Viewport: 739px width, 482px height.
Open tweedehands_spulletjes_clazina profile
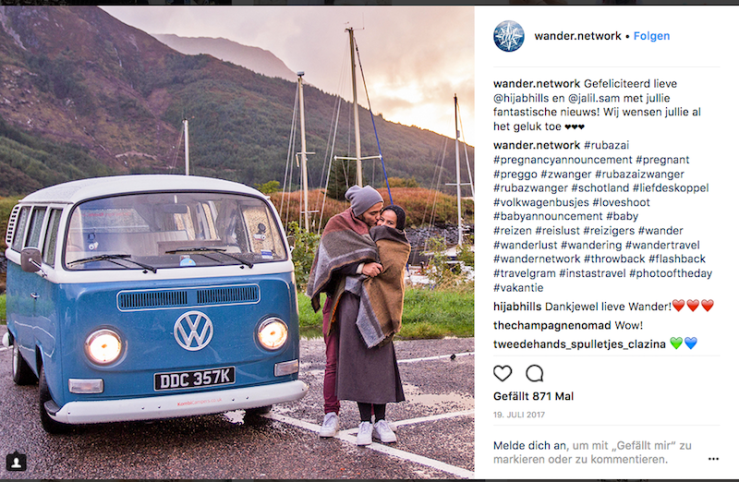(579, 344)
